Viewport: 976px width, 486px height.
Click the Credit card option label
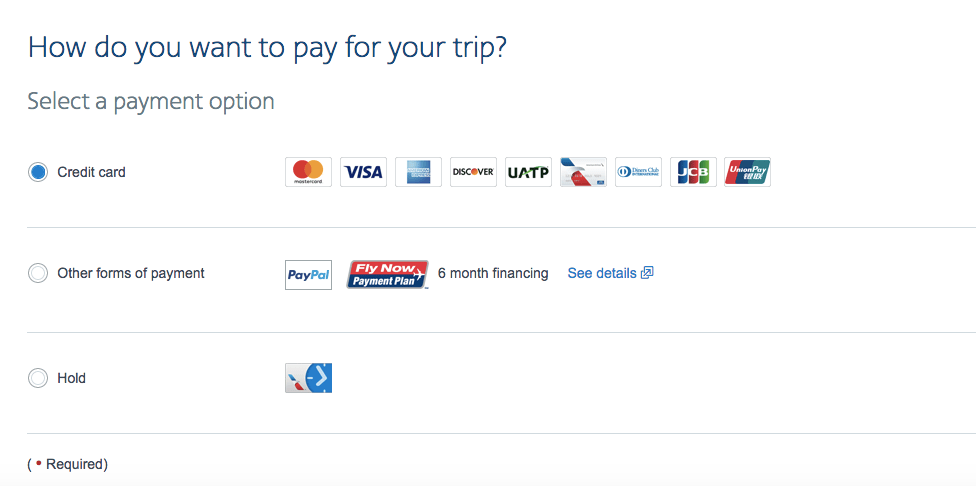(x=91, y=172)
